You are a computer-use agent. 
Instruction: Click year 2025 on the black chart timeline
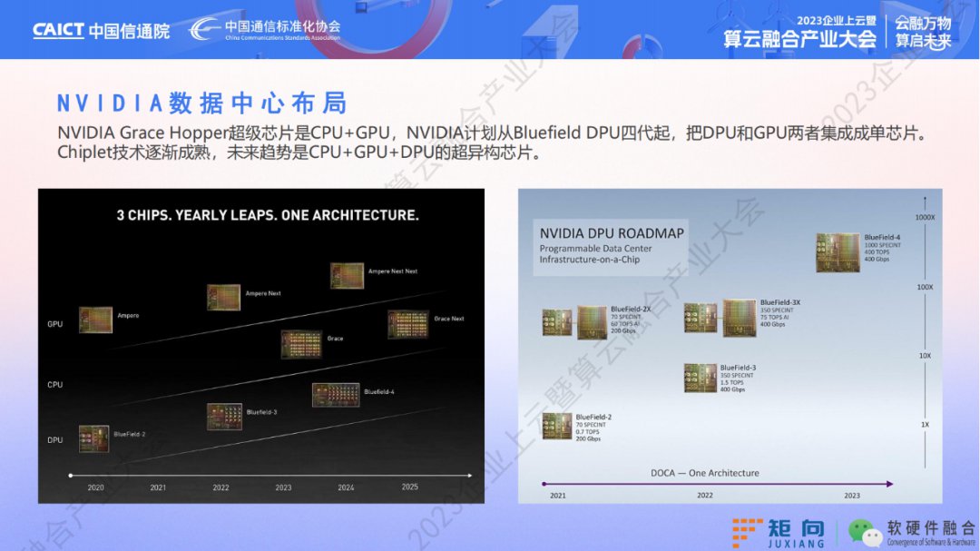point(409,487)
